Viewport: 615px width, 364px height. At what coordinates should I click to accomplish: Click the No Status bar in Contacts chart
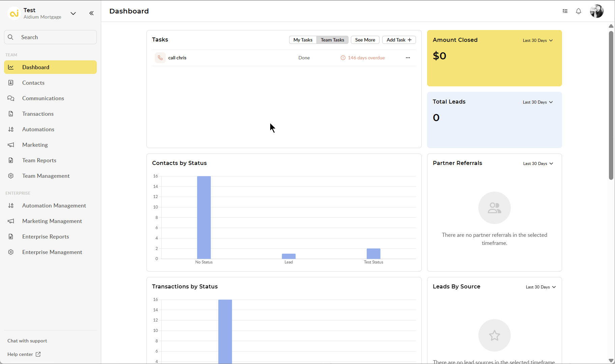tap(204, 217)
